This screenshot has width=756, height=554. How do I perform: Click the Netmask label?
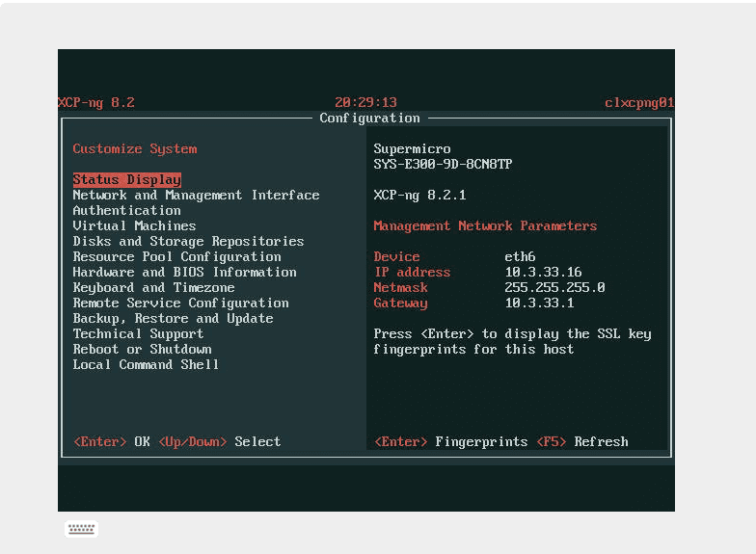tap(401, 287)
